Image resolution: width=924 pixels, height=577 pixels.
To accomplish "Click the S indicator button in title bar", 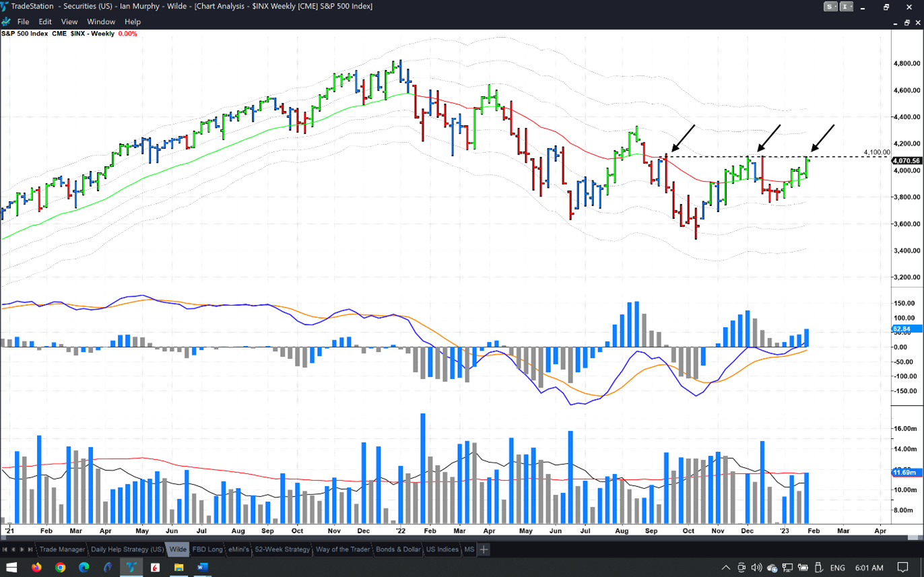I will coord(831,7).
